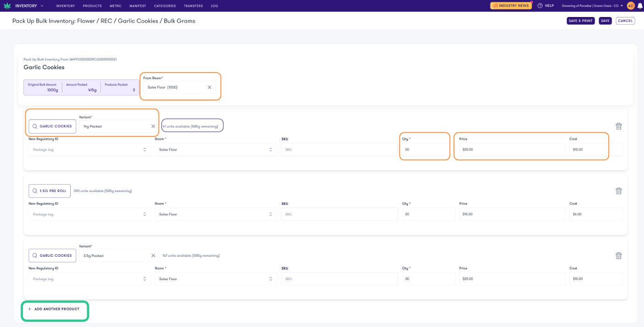Viewport: 644px width, 327px height.
Task: Click the Garlic Cookies heading
Action: [44, 67]
